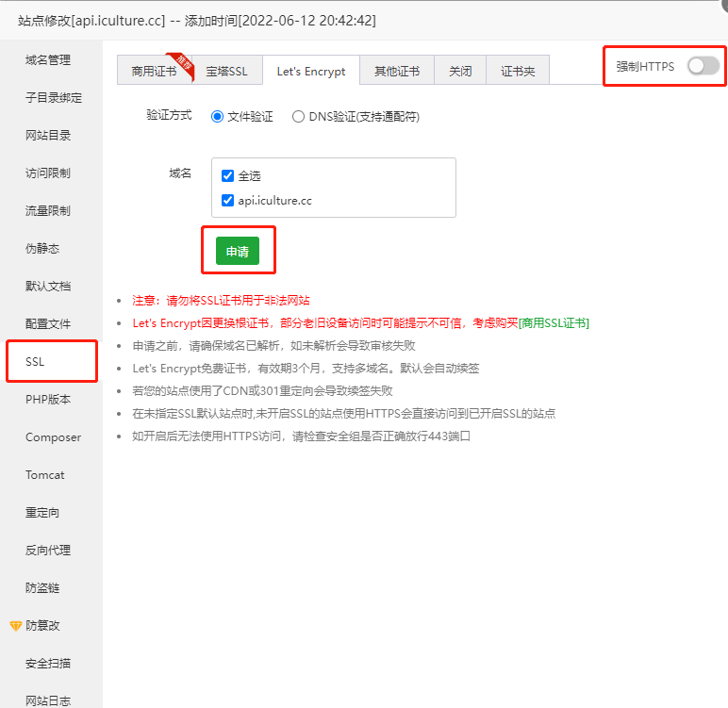
Task: Select the Let's Encrypt tab
Action: click(311, 71)
